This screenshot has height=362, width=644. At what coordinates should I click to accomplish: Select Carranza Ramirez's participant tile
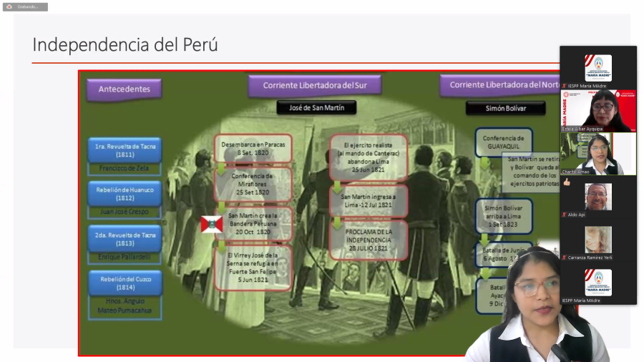[x=599, y=240]
